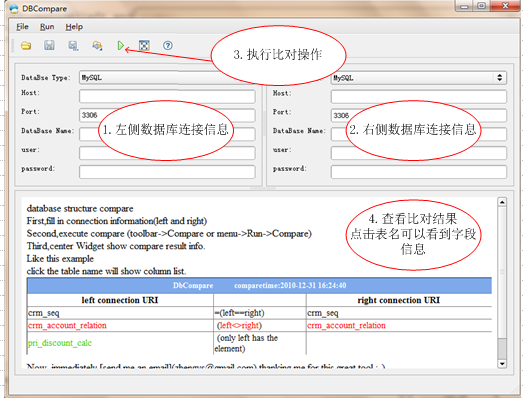Click the left crm_seq table entry
The width and height of the screenshot is (523, 398).
[x=44, y=313]
